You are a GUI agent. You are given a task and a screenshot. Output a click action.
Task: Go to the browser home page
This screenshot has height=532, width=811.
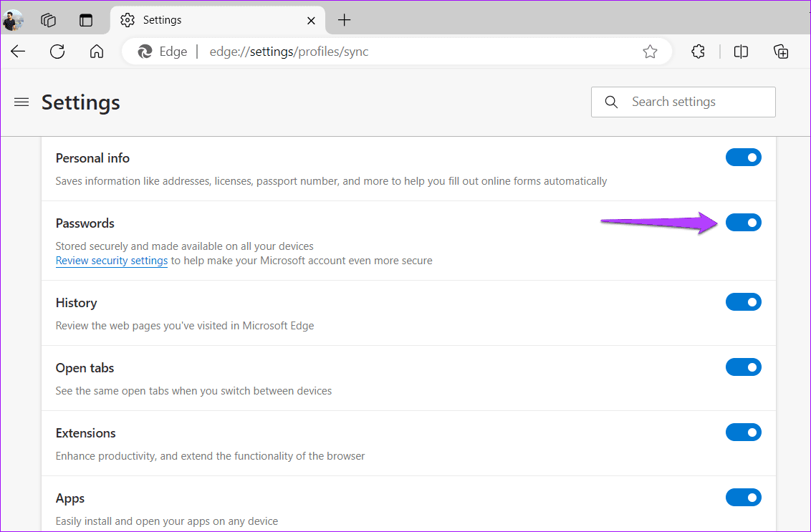click(x=97, y=51)
